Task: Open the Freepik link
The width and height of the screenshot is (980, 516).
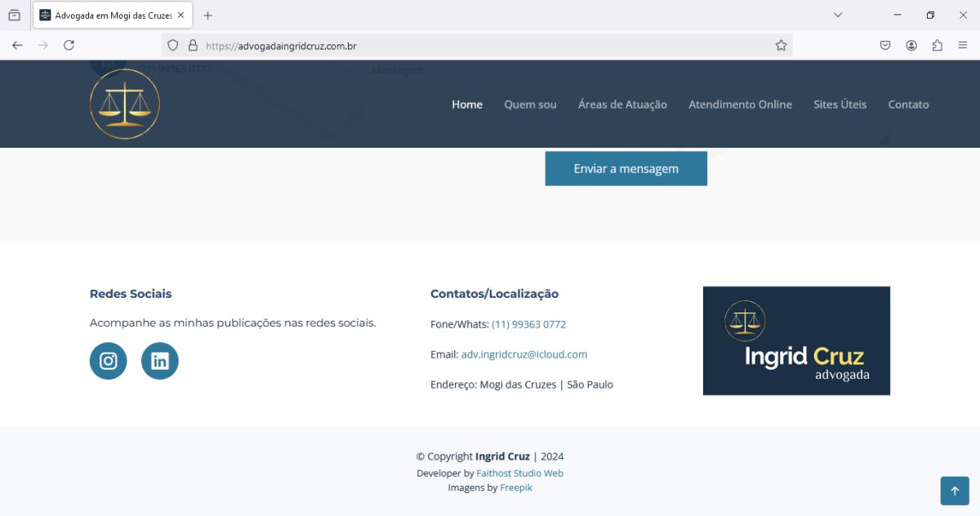Action: 516,487
